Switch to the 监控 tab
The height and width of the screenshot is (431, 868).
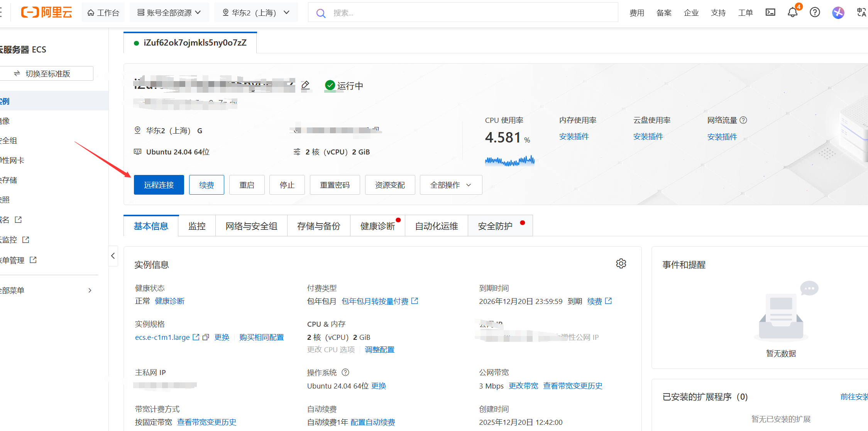coord(197,226)
